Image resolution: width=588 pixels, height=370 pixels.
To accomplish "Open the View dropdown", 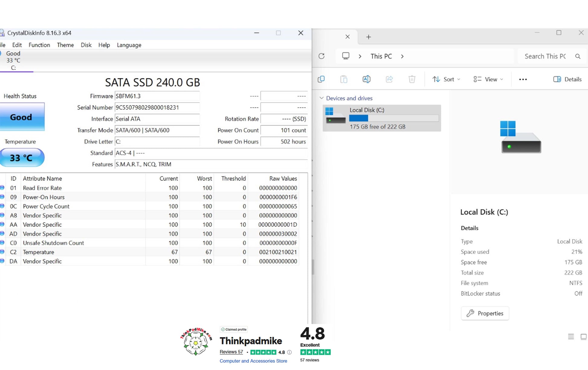I will tap(488, 79).
